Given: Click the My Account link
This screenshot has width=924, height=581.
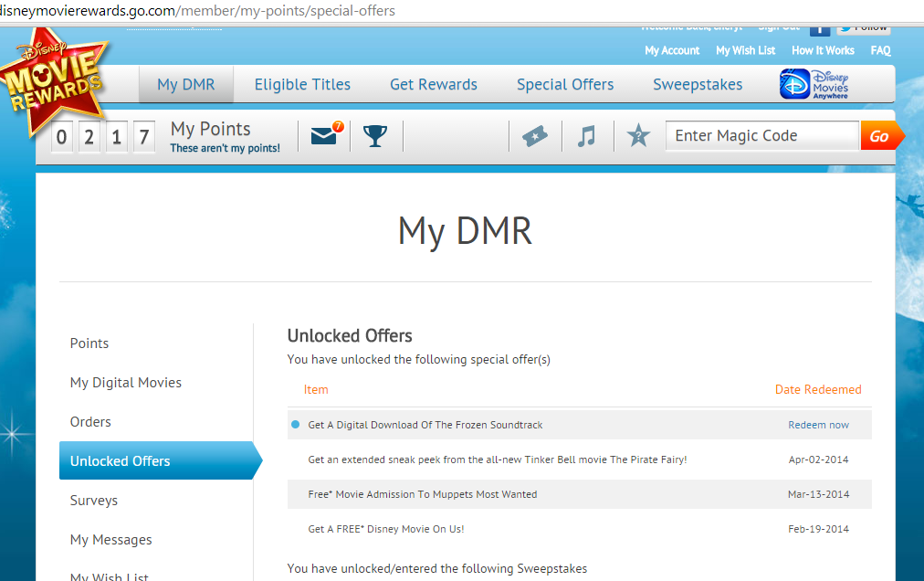Looking at the screenshot, I should click(x=672, y=51).
